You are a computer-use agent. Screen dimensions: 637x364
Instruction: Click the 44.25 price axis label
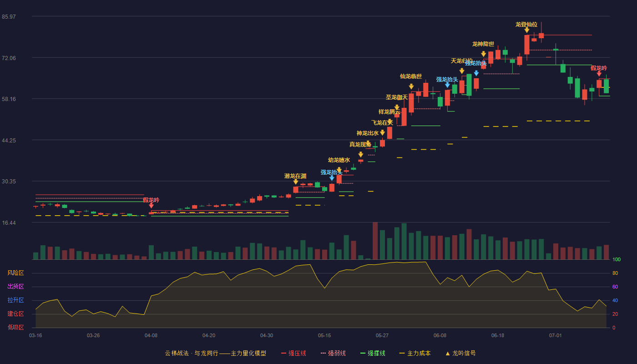click(9, 141)
